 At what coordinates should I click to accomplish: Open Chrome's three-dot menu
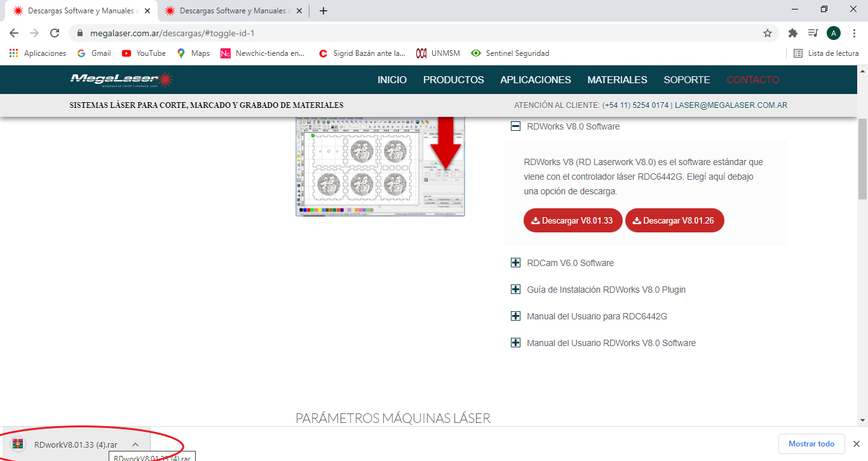(854, 33)
